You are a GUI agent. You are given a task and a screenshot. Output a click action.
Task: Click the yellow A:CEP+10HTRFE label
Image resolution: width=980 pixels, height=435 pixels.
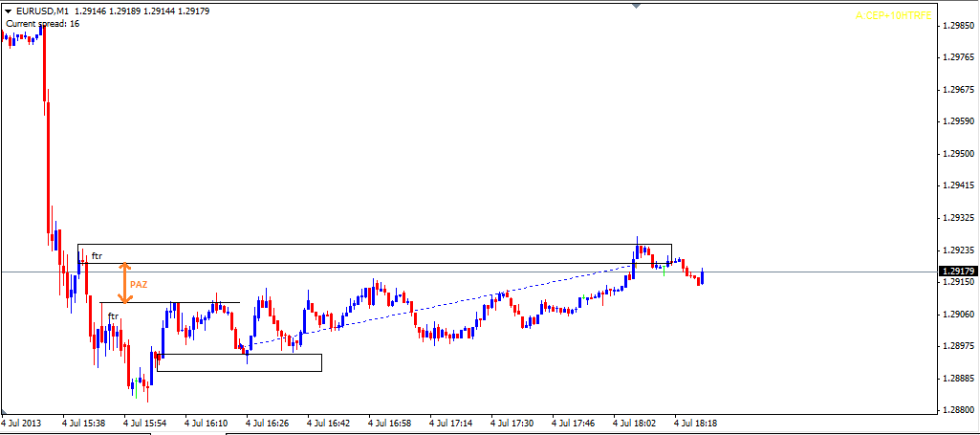pos(893,15)
